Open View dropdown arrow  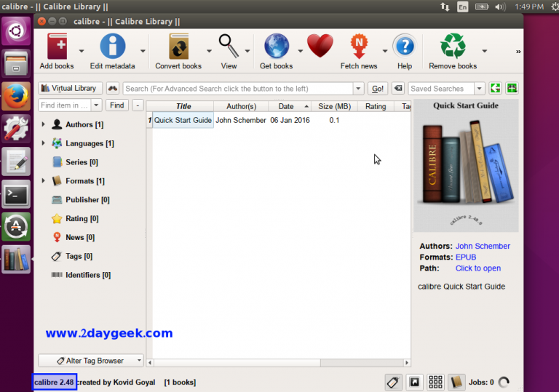[247, 51]
